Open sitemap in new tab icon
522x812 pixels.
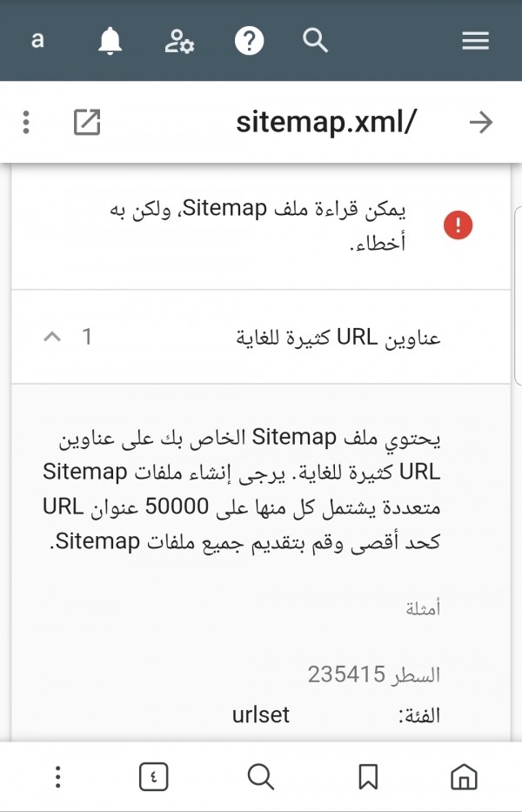87,123
